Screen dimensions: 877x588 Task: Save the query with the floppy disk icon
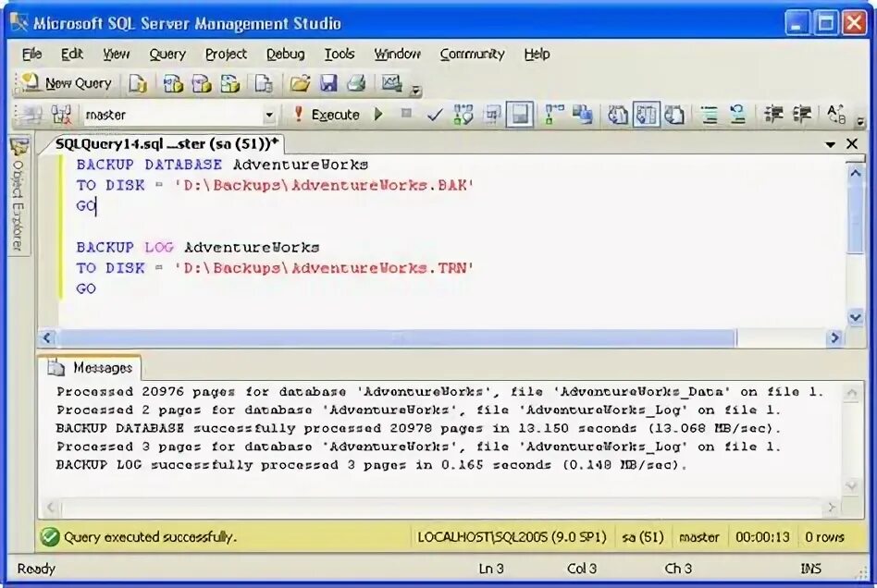pos(328,83)
